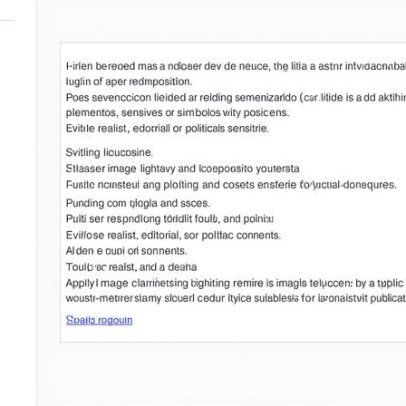Click the line "plementos, sensives or simbolos"
This screenshot has height=406, width=406.
177,113
